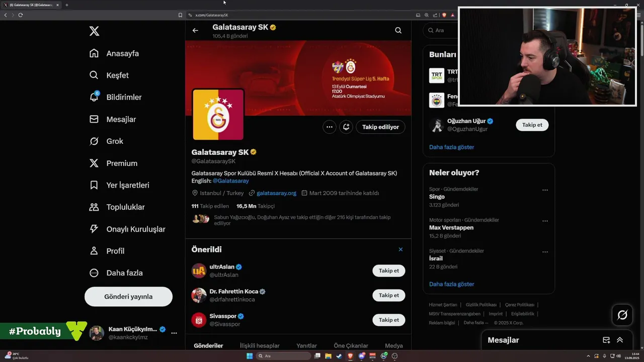Open Singo trending topic
The height and width of the screenshot is (362, 644).
[489, 197]
